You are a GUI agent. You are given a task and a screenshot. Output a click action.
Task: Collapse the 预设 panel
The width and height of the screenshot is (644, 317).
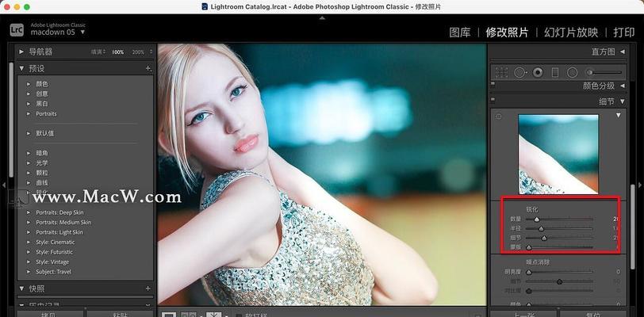click(x=21, y=68)
